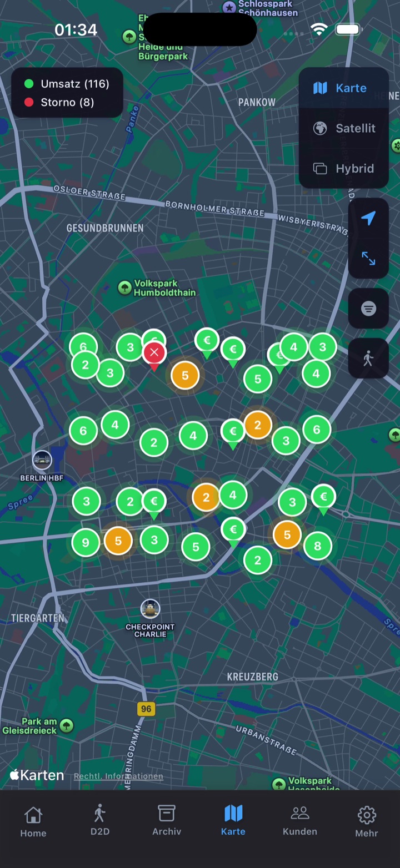
Task: Tap the expand diagonal arrows button
Action: [368, 258]
